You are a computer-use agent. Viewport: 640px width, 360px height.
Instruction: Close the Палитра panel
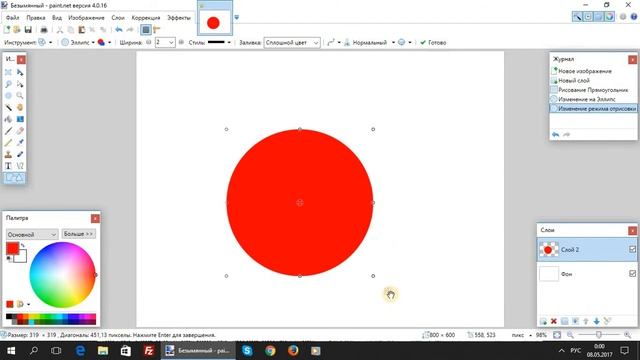click(95, 218)
